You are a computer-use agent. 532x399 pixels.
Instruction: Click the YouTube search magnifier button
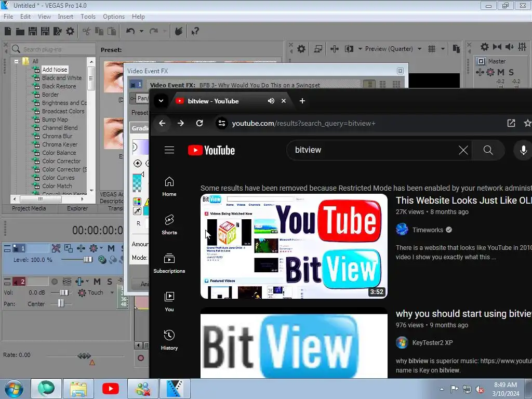488,150
